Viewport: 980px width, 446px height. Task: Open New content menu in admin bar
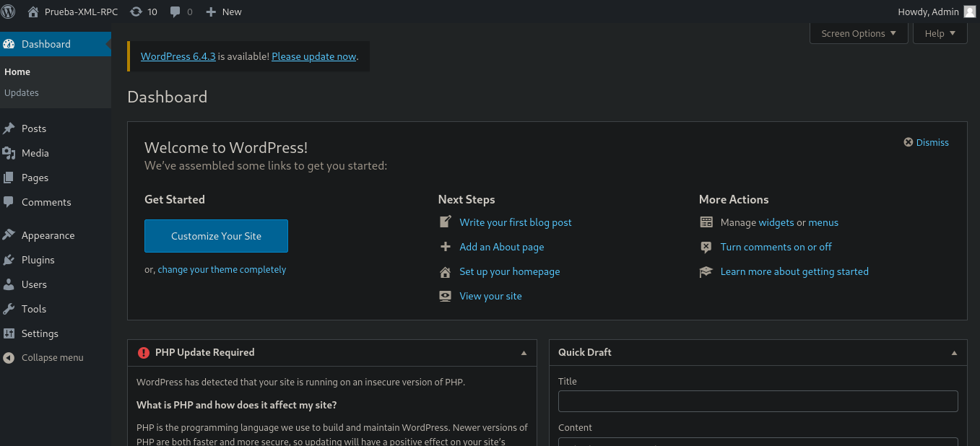point(224,12)
